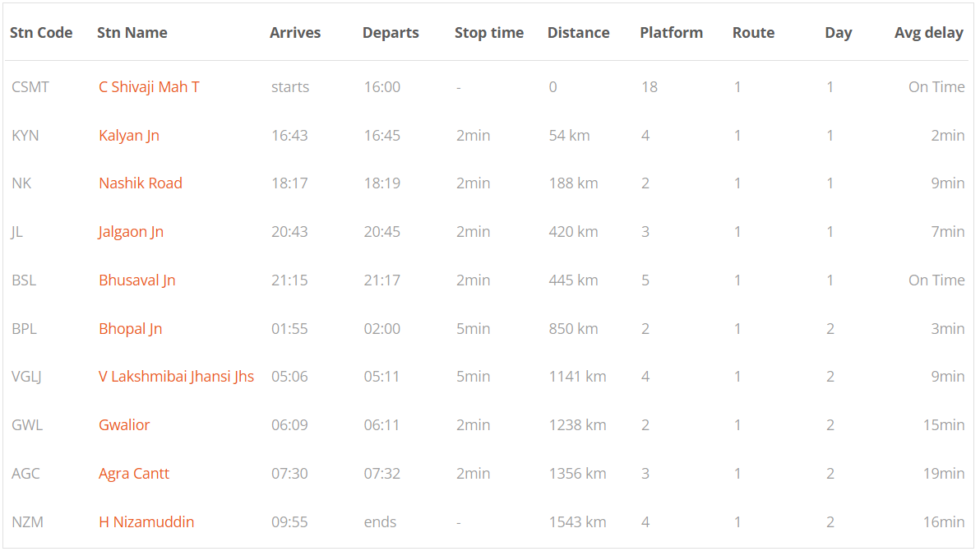Open the Bhopal Jn station link
The image size is (980, 556).
130,328
